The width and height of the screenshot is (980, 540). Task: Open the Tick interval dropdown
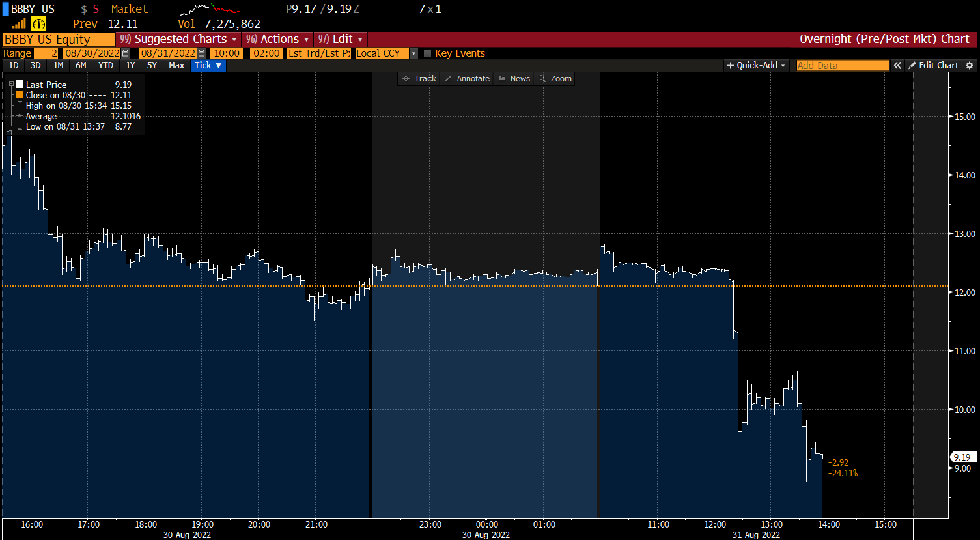[208, 65]
